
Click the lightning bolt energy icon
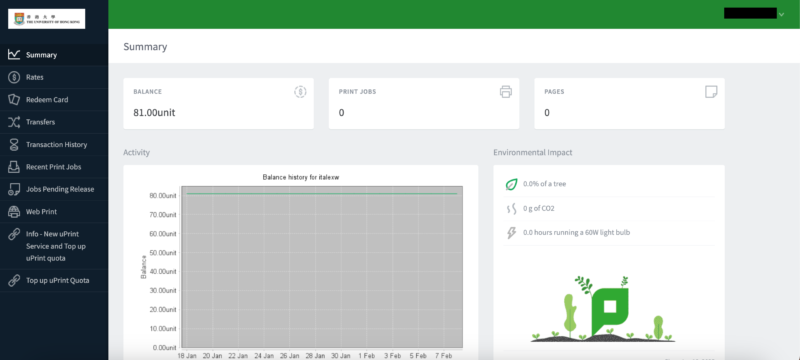511,233
